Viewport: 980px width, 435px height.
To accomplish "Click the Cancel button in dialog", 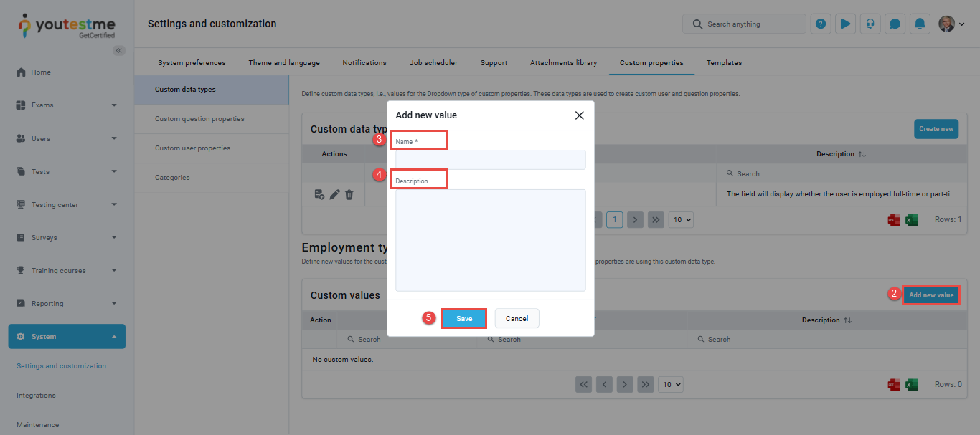I will (517, 318).
